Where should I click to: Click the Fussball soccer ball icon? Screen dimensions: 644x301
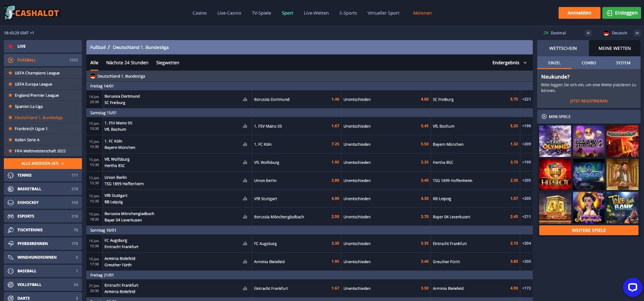[x=11, y=60]
